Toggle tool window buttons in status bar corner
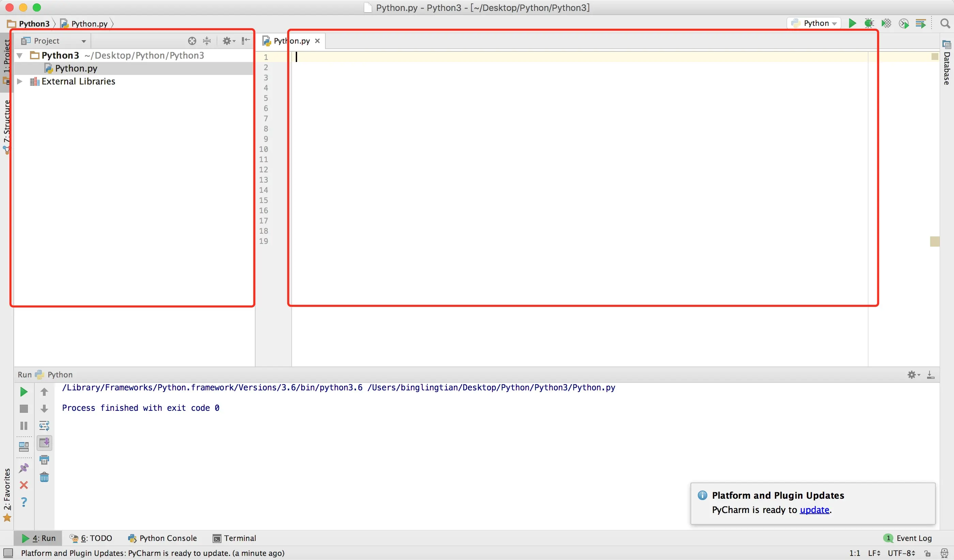 coord(8,553)
